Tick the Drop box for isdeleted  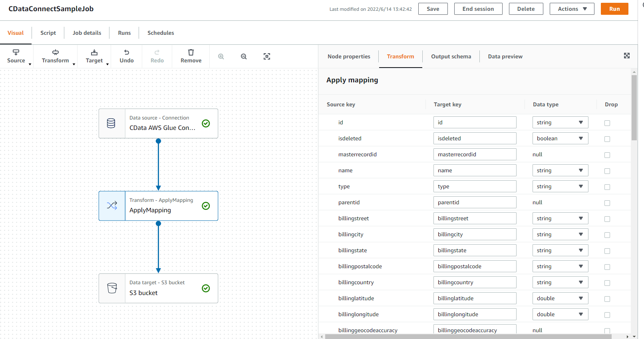coord(607,139)
